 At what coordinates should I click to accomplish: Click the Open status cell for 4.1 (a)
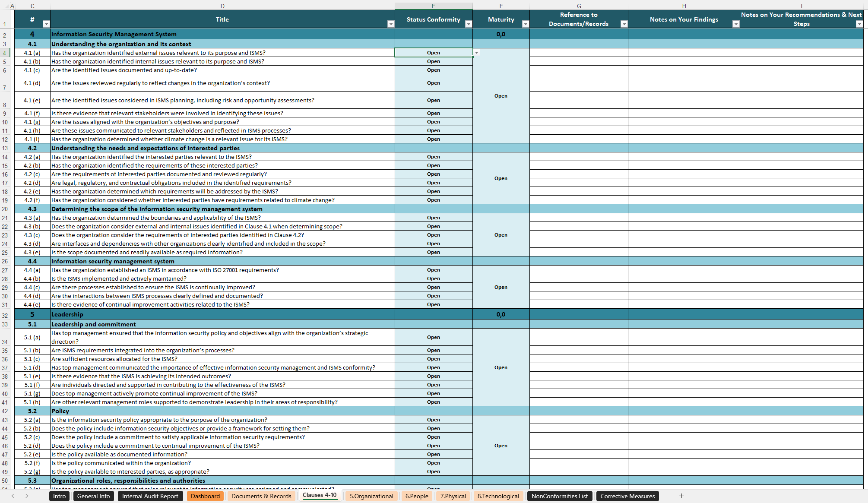pos(434,52)
